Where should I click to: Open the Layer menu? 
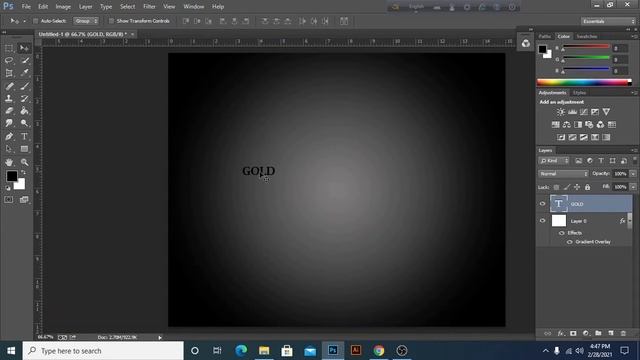pos(85,7)
